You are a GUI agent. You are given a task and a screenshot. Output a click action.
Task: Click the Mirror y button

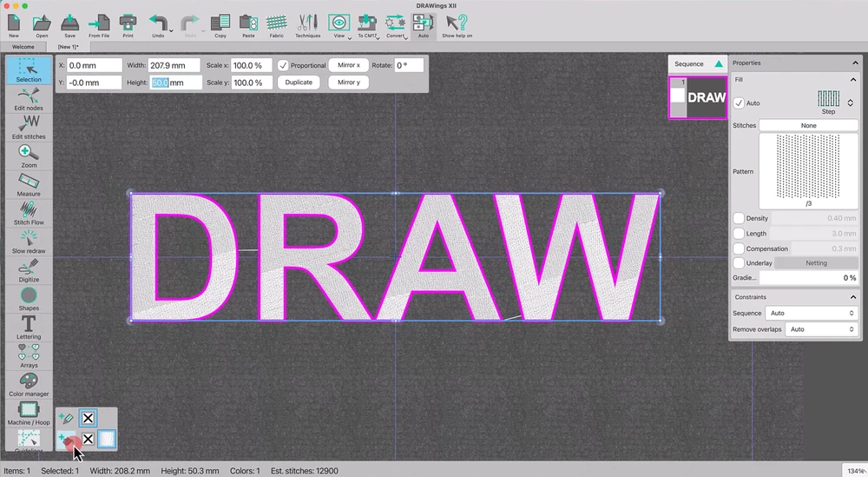pyautogui.click(x=349, y=83)
